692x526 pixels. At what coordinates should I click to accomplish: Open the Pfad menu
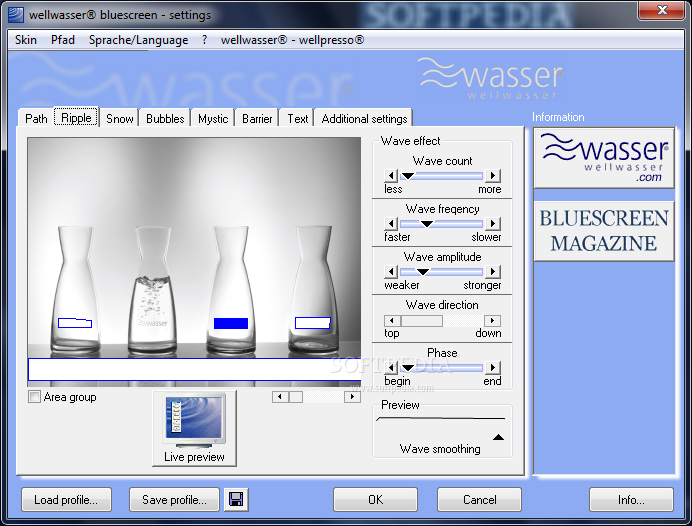(x=63, y=40)
